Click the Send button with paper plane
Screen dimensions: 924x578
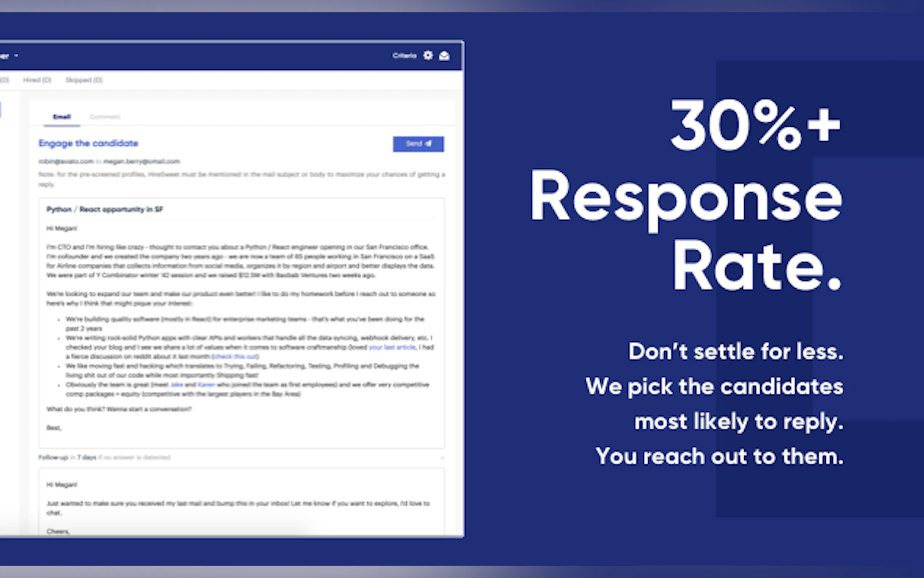[x=418, y=144]
